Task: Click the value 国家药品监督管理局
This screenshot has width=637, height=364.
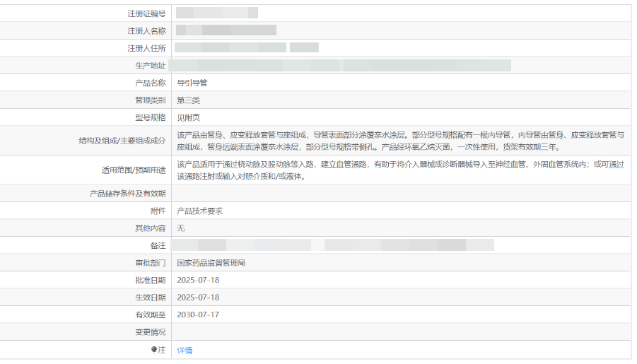Action: (x=211, y=263)
